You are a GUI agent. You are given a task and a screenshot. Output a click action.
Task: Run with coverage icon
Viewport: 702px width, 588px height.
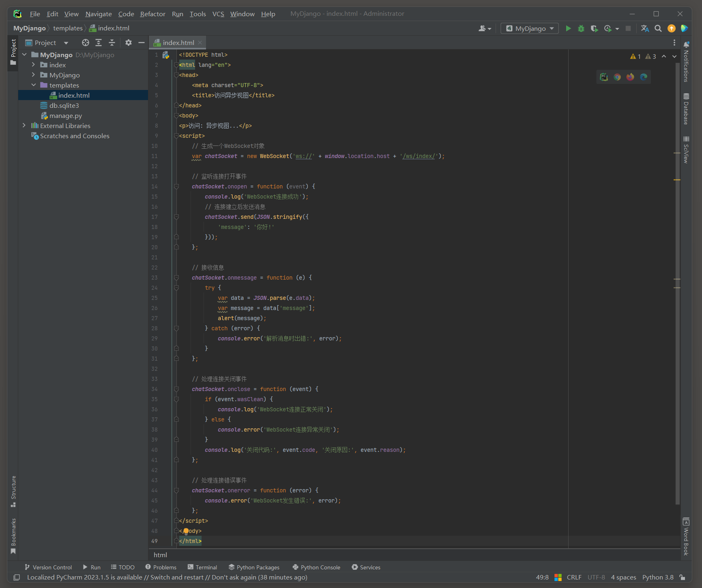coord(594,28)
